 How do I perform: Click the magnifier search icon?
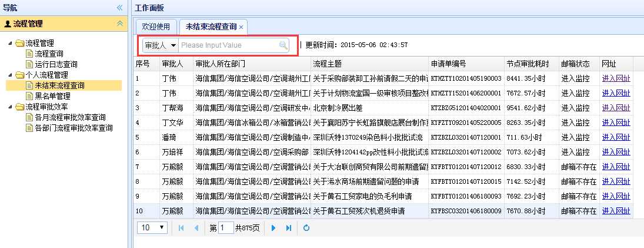pos(283,45)
